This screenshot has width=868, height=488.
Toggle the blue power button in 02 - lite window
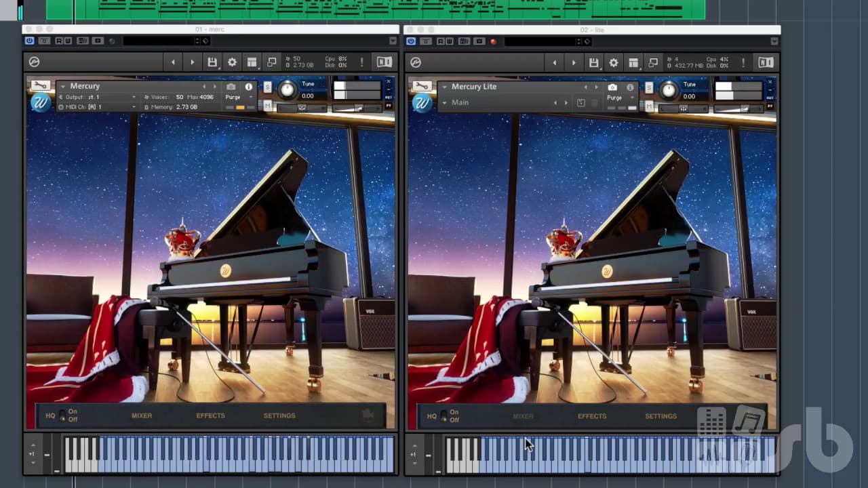pyautogui.click(x=411, y=41)
